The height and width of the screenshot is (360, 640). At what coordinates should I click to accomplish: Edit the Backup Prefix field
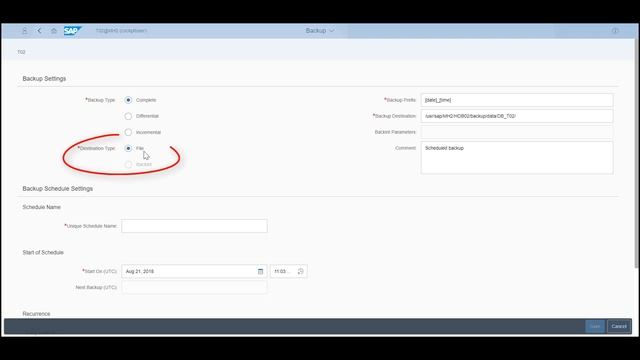[517, 100]
